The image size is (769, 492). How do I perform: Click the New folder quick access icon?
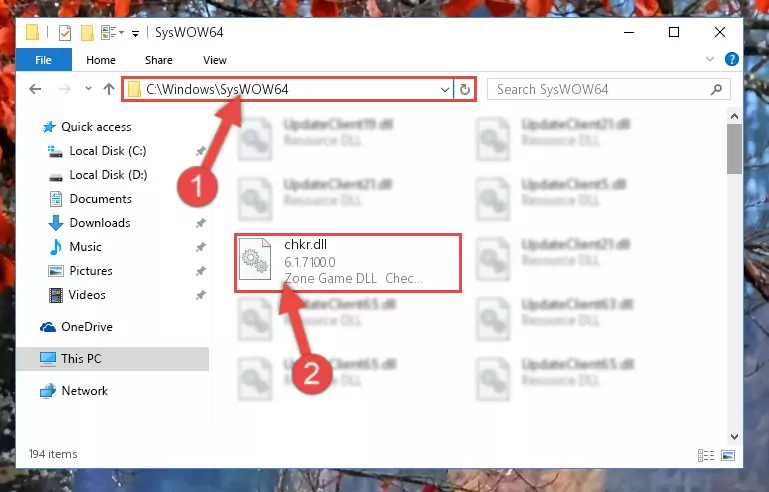tap(87, 33)
